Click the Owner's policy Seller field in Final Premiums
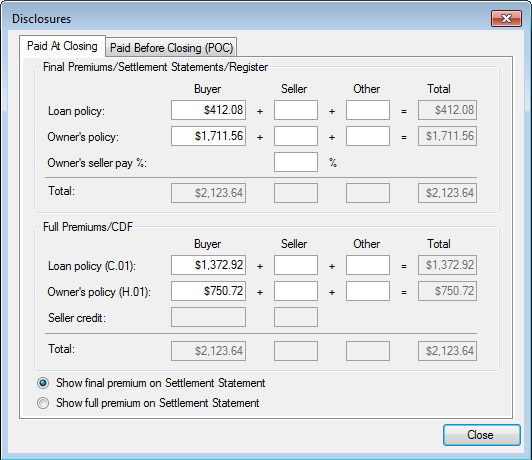Screen dimensions: 532x460 pyautogui.click(x=296, y=136)
